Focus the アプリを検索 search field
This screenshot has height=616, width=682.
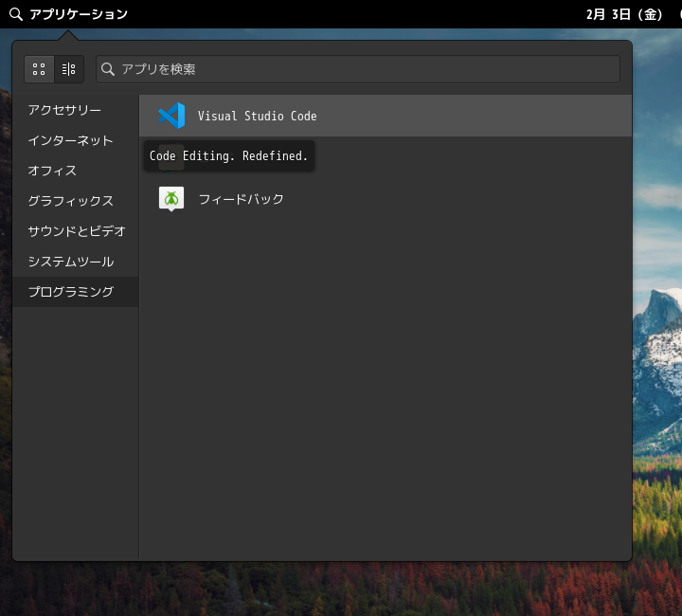(357, 69)
